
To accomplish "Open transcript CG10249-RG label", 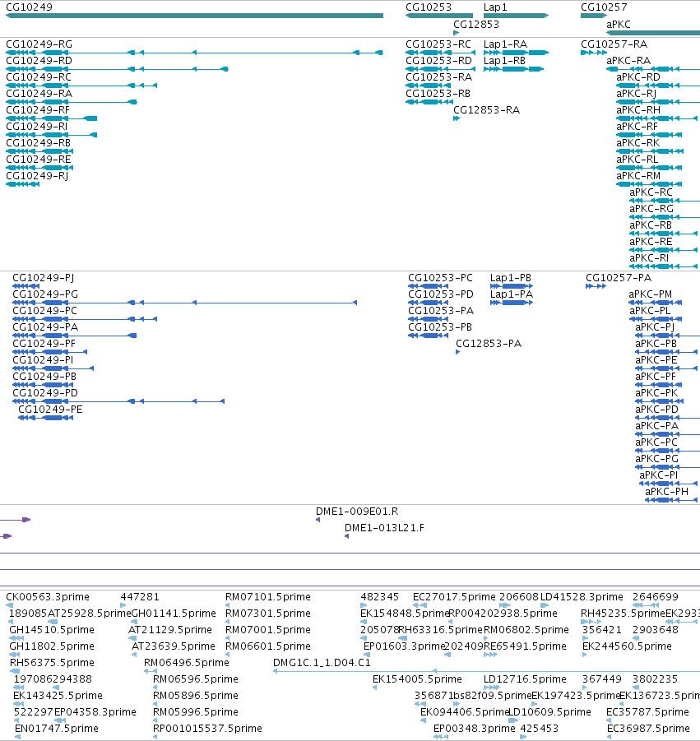I will click(x=39, y=44).
